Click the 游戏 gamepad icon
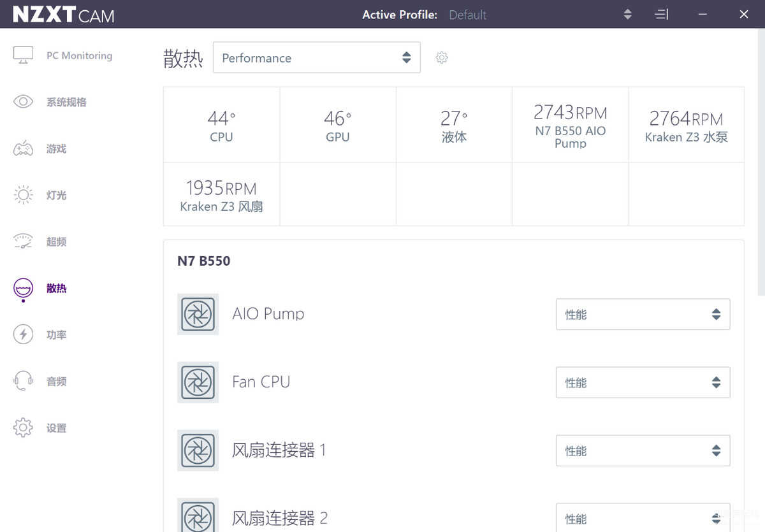This screenshot has height=532, width=765. click(23, 148)
